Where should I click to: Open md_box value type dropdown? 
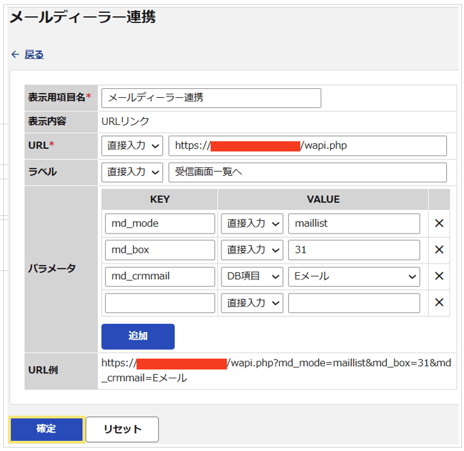coord(252,250)
